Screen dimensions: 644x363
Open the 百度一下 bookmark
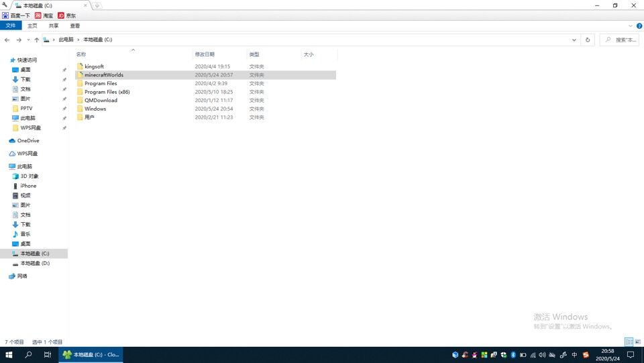[16, 15]
